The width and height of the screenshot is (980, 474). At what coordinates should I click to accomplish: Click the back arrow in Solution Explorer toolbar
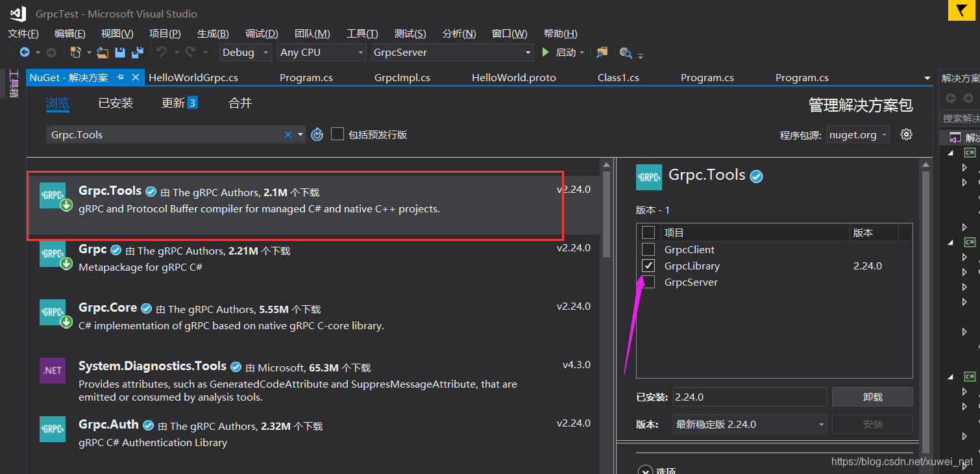click(x=951, y=98)
